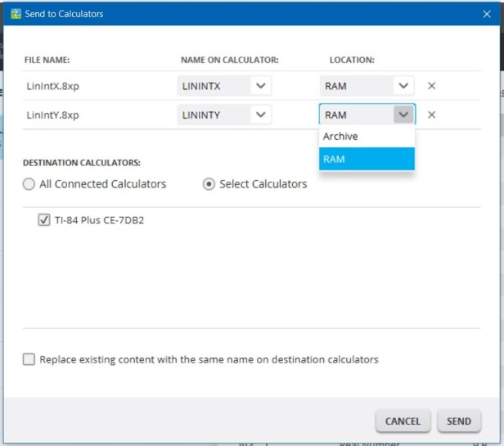Select All Connected Calculators radio button
The image size is (504, 446).
[29, 184]
